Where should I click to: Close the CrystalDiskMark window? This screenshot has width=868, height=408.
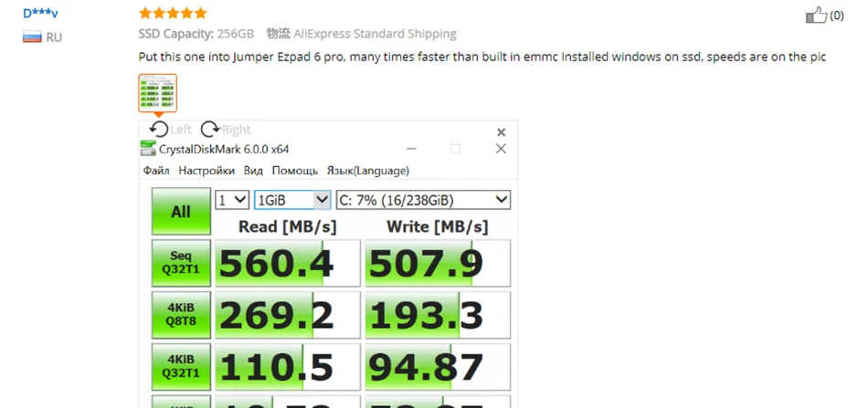point(501,149)
